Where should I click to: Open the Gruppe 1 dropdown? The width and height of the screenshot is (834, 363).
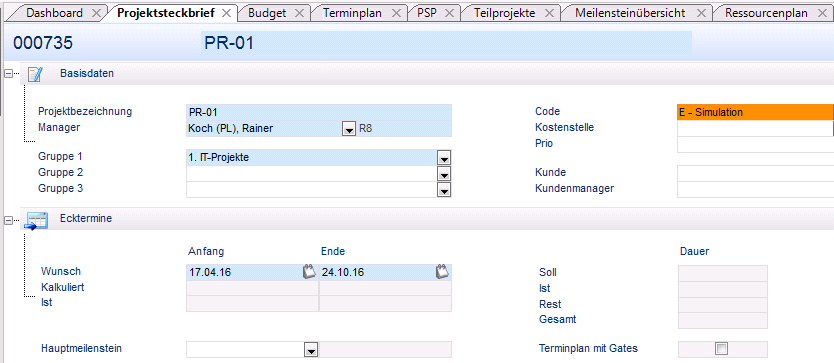[444, 158]
